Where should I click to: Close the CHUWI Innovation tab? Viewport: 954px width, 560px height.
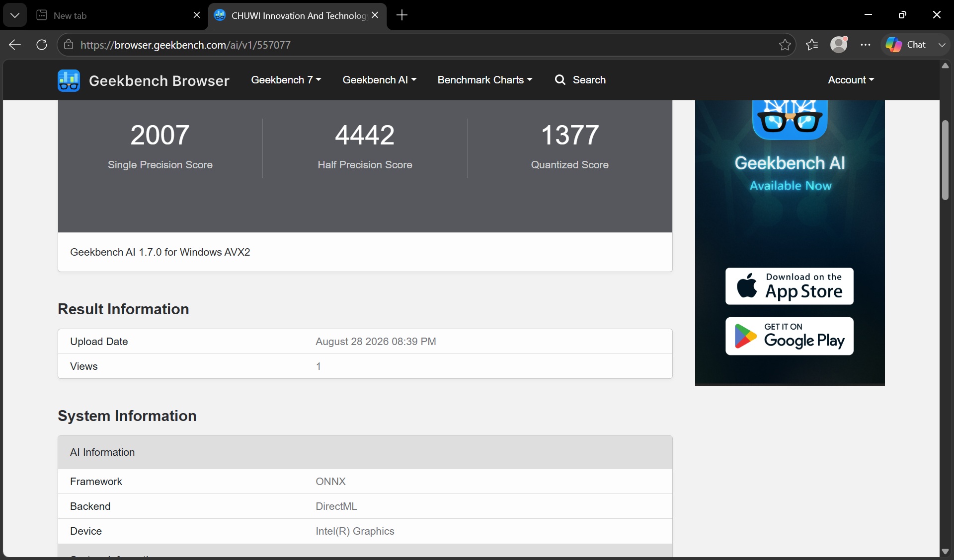(x=375, y=15)
